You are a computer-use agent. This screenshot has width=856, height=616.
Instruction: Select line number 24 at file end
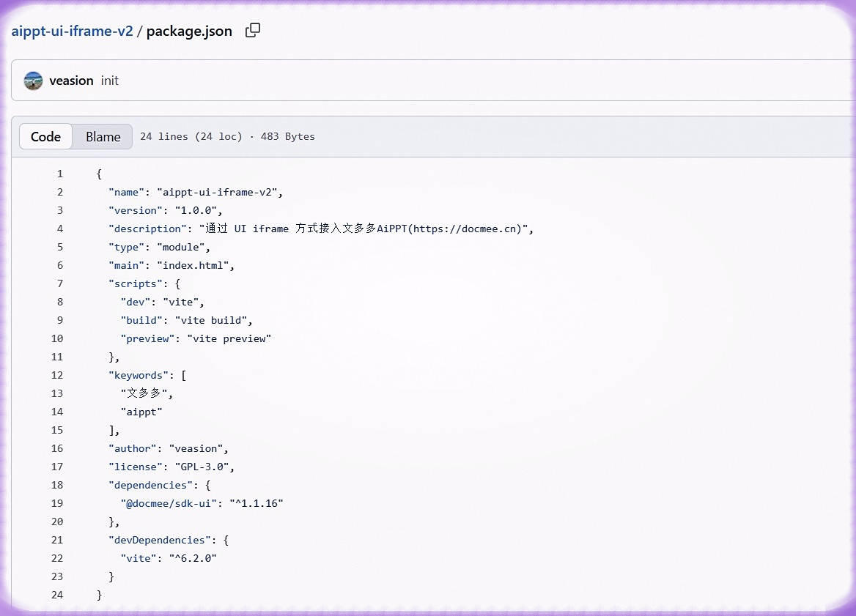point(57,595)
